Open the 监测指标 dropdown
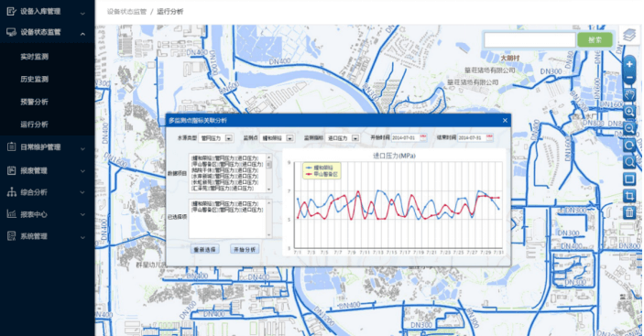644x336 pixels. (343, 138)
